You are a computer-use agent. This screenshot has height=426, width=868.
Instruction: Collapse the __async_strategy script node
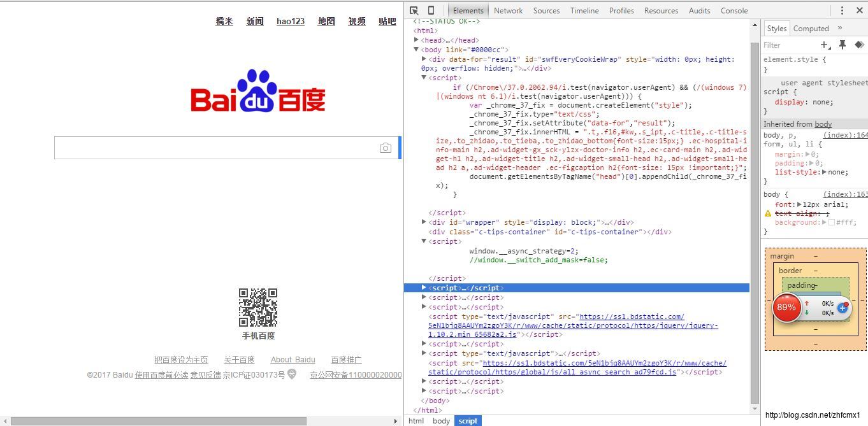pos(424,241)
